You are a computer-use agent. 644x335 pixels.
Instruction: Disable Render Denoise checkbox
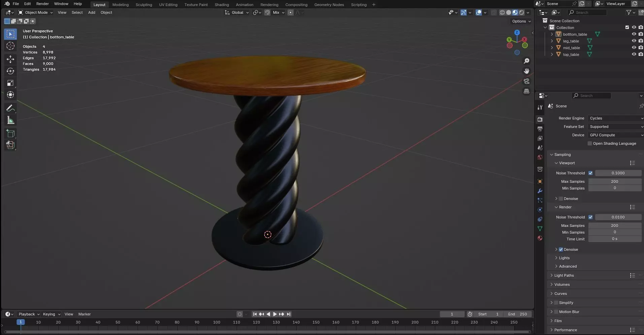(561, 249)
